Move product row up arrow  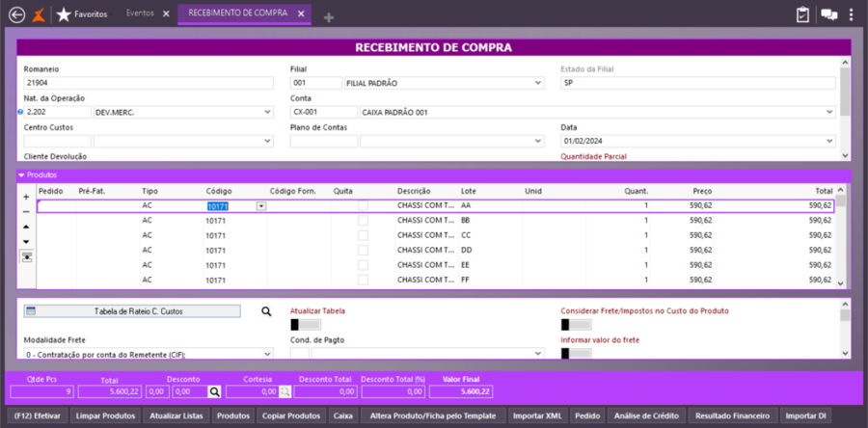pyautogui.click(x=26, y=227)
